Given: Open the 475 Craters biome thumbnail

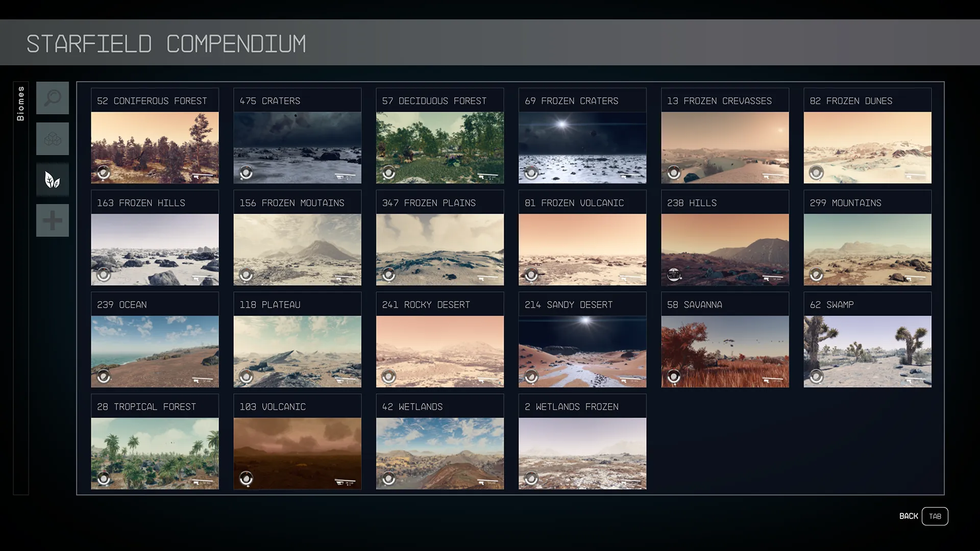Looking at the screenshot, I should click(x=297, y=148).
